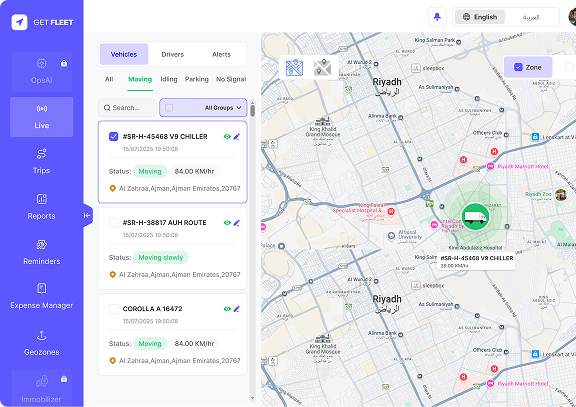576x407 pixels.
Task: Click the vehicle list scrollbar thumb
Action: [252, 110]
